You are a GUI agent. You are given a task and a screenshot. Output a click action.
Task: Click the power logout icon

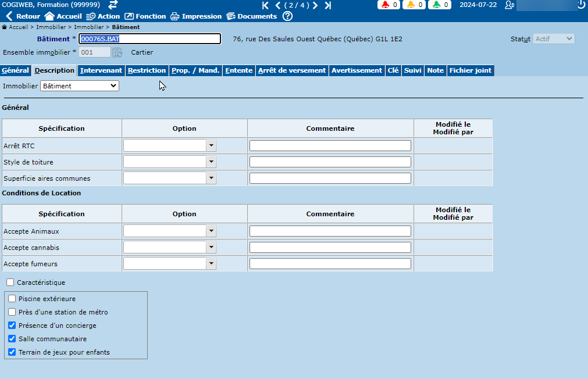tap(580, 5)
